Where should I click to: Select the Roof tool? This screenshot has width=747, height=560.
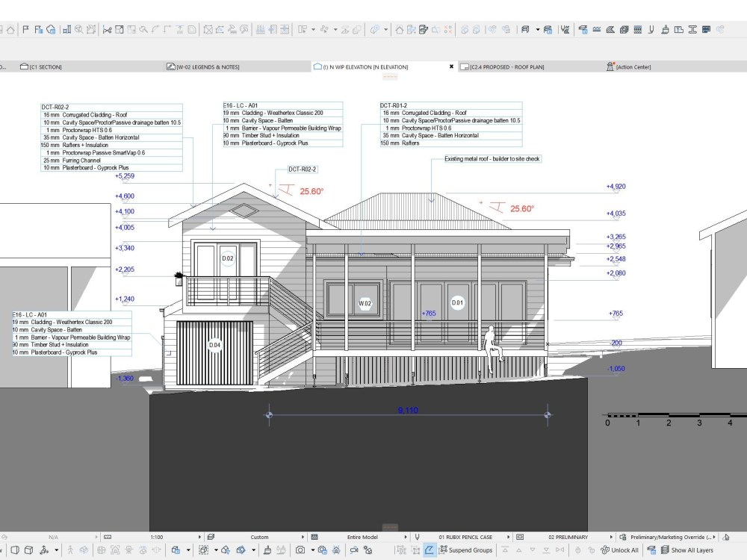(x=610, y=30)
